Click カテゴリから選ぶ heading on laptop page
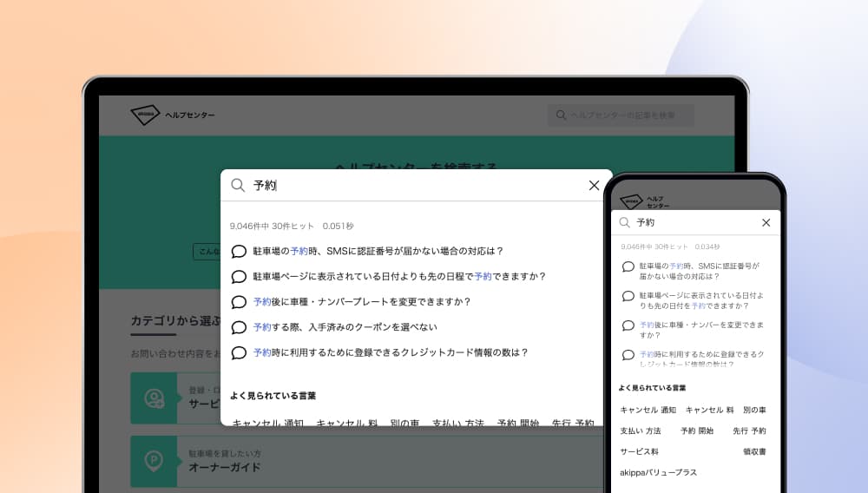 [x=175, y=321]
